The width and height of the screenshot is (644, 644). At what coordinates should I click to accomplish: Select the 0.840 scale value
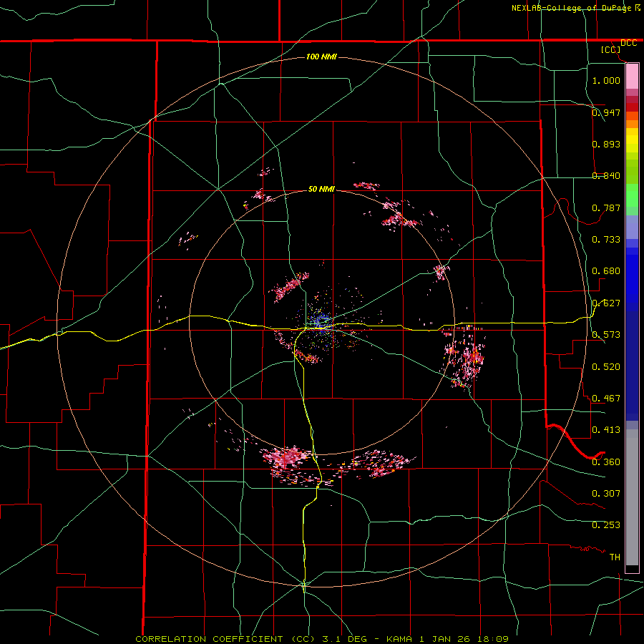coord(606,176)
